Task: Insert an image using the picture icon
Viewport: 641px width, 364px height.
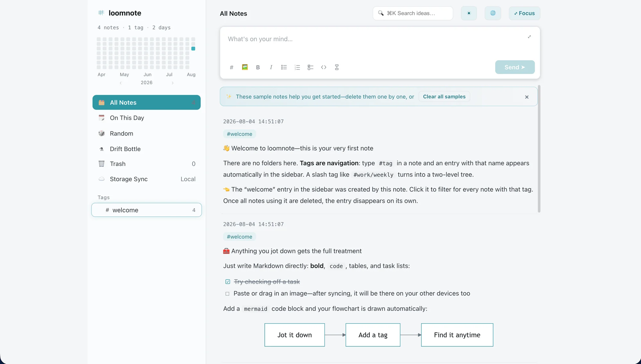Action: click(x=245, y=67)
